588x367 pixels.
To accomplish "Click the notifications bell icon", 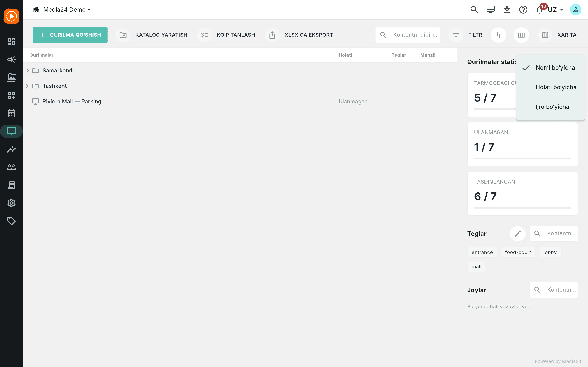I will 539,10.
